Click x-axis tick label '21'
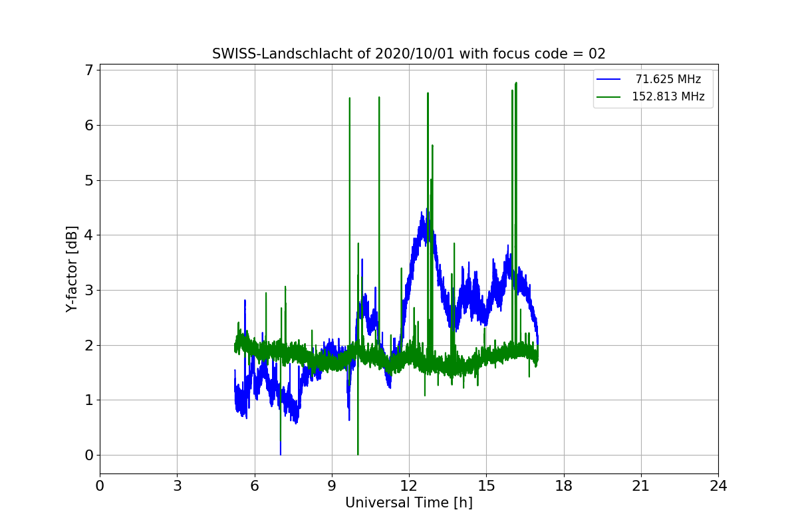 click(641, 486)
